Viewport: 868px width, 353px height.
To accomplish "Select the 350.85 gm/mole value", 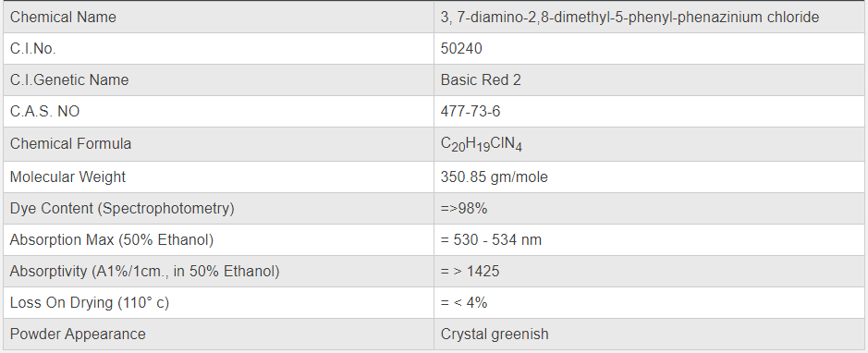I will pos(495,177).
